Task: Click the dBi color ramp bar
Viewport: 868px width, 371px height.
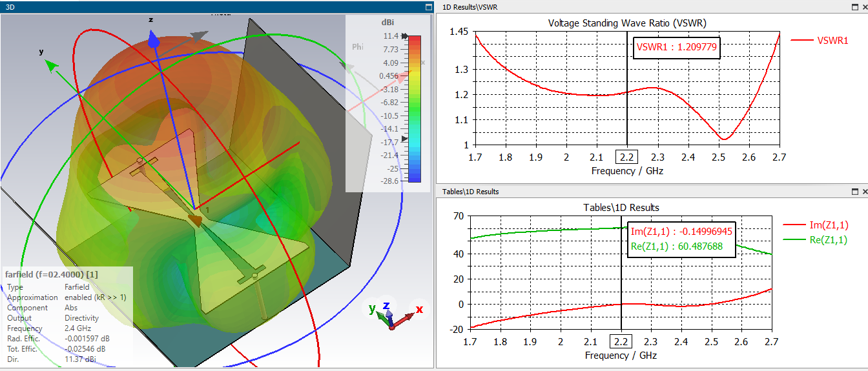Action: click(x=415, y=109)
